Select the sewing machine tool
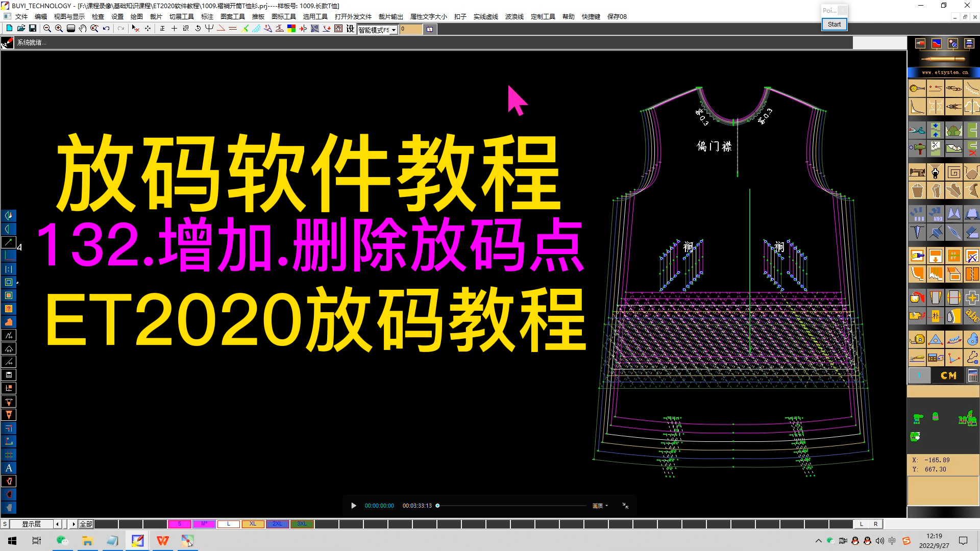The height and width of the screenshot is (551, 980). tap(917, 172)
